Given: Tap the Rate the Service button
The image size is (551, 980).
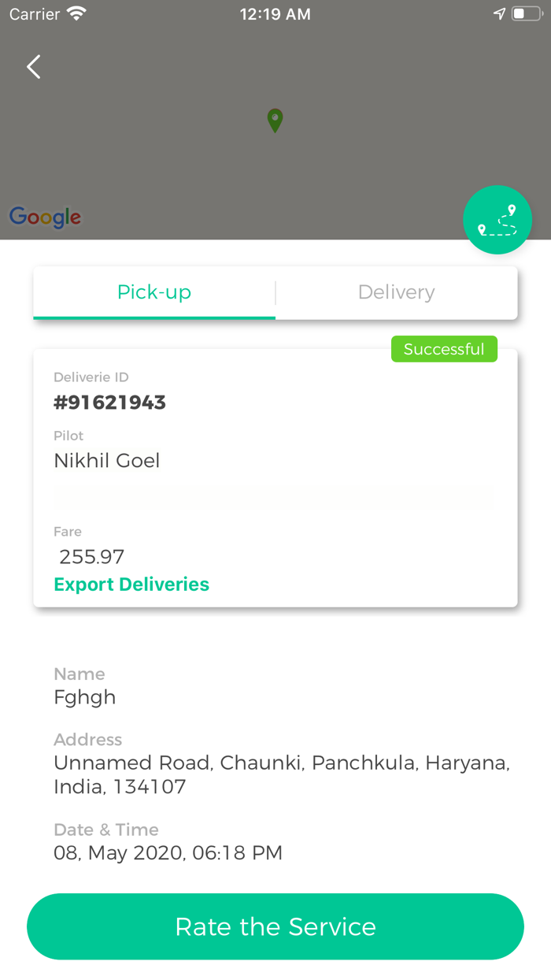Looking at the screenshot, I should pyautogui.click(x=275, y=926).
